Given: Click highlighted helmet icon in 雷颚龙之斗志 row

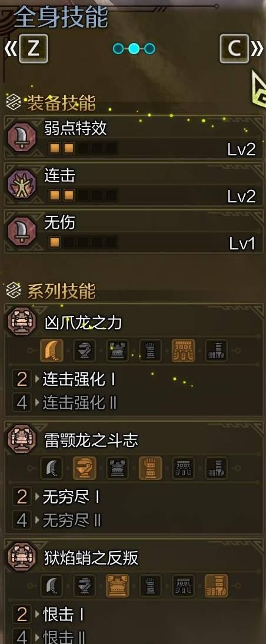Looking at the screenshot, I should (85, 468).
